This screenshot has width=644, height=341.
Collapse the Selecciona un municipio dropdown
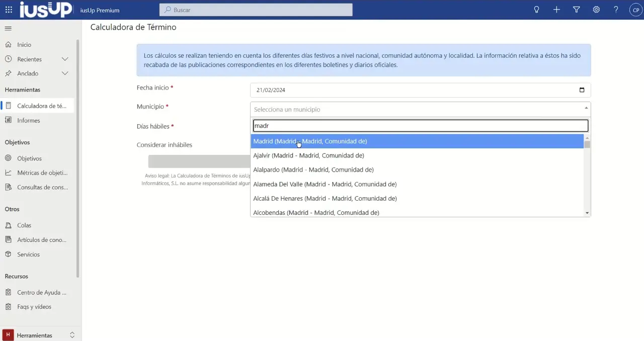pos(586,109)
